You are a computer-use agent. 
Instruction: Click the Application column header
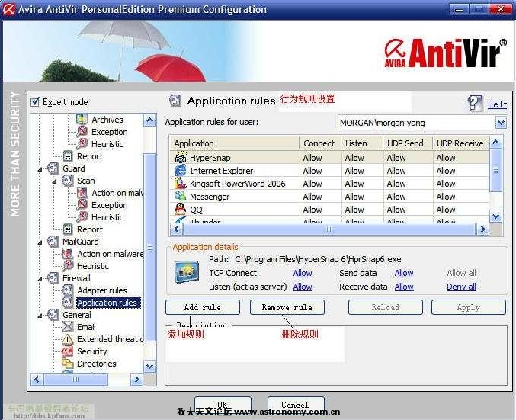click(235, 143)
